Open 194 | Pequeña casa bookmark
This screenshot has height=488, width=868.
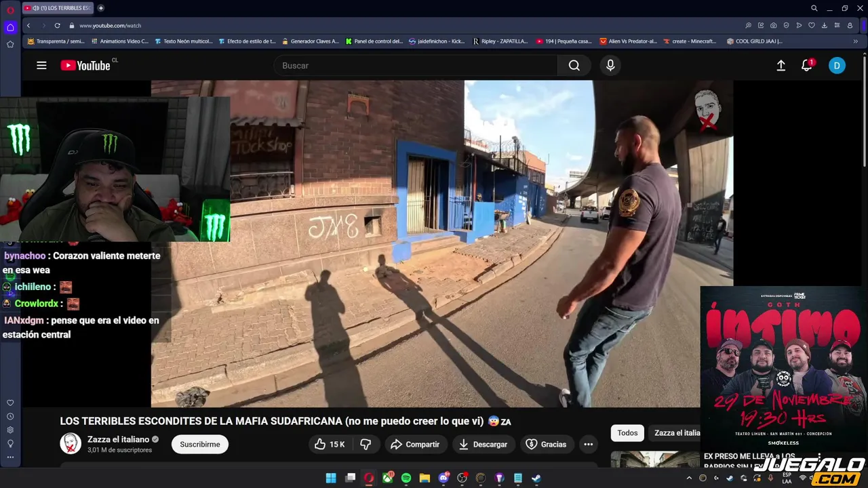tap(564, 41)
